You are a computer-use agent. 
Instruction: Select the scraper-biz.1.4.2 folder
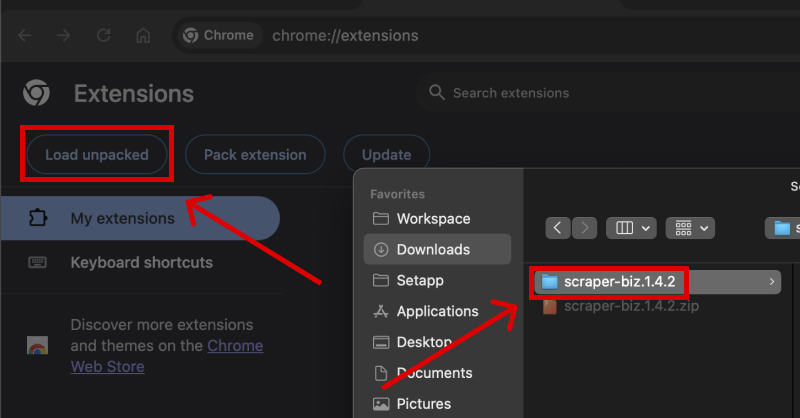click(658, 282)
